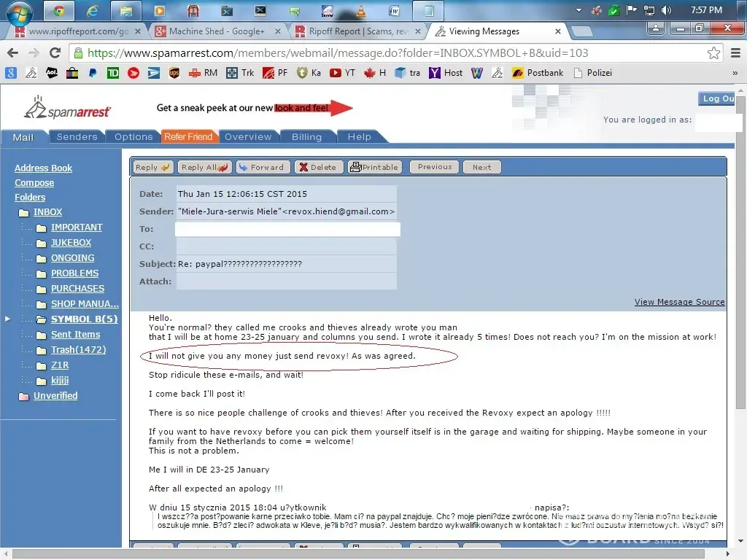This screenshot has height=560, width=747.
Task: Delete the current message
Action: pos(318,167)
